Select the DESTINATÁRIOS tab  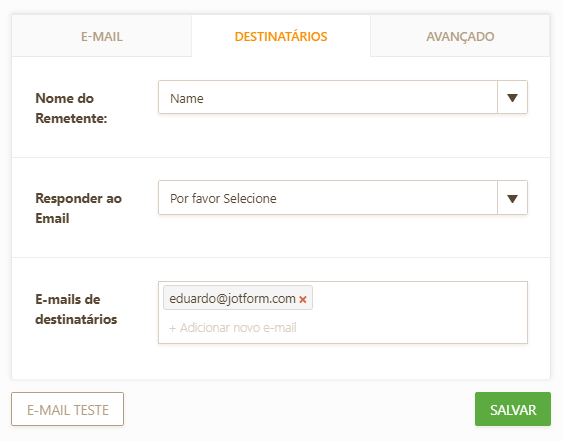point(281,36)
